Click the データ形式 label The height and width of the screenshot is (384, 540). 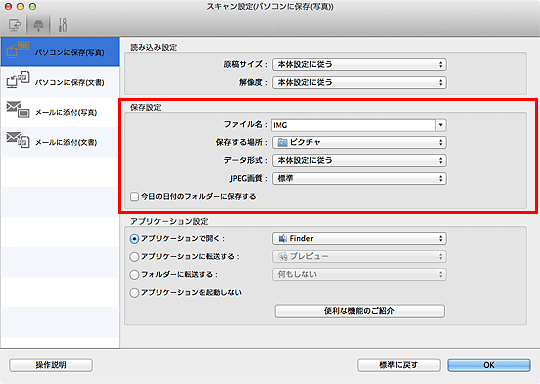click(246, 160)
